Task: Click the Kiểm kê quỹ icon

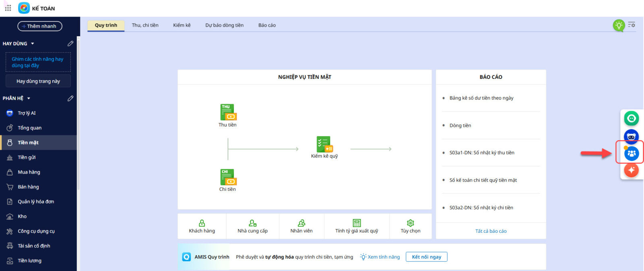Action: pos(324,144)
